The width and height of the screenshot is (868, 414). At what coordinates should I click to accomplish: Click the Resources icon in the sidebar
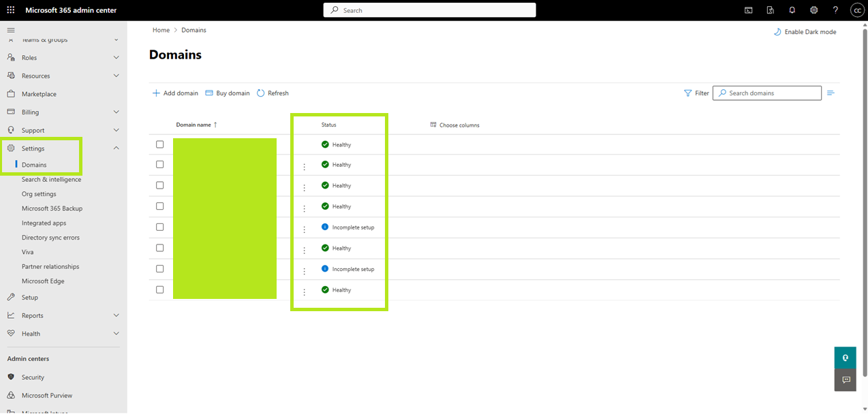11,76
